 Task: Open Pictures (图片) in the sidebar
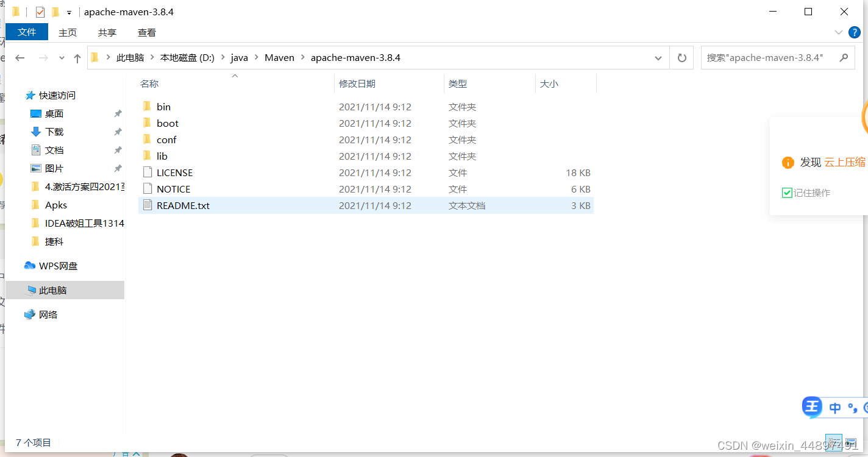coord(54,169)
